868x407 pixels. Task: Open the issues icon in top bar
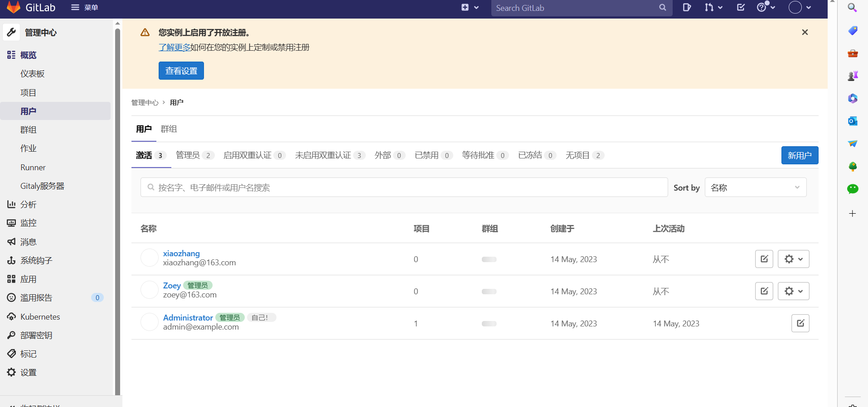pyautogui.click(x=687, y=8)
